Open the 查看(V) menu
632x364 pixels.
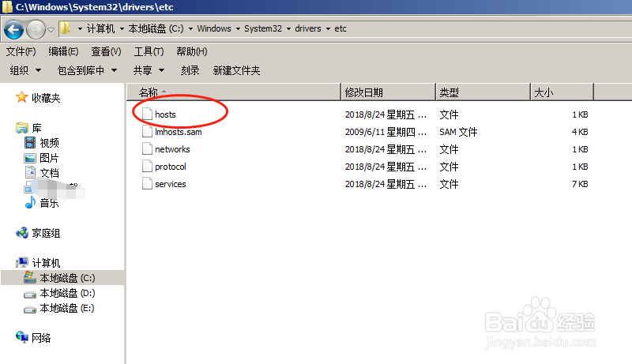tap(106, 51)
